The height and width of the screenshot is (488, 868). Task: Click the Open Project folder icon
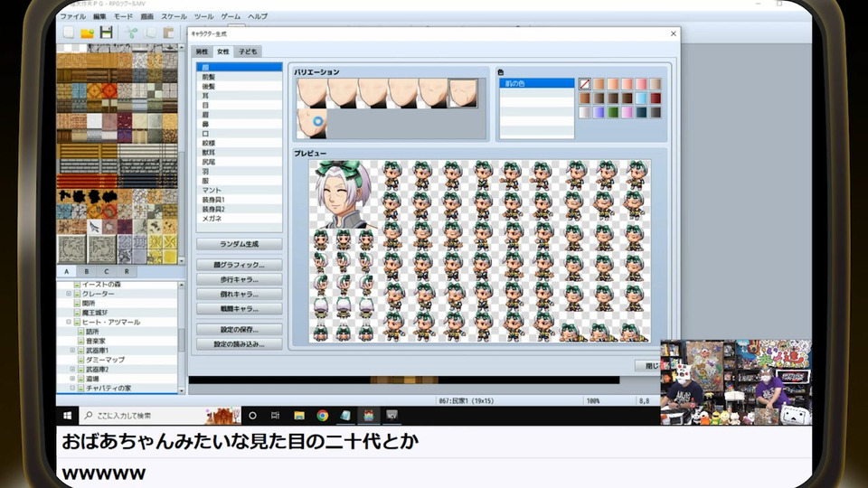point(88,33)
